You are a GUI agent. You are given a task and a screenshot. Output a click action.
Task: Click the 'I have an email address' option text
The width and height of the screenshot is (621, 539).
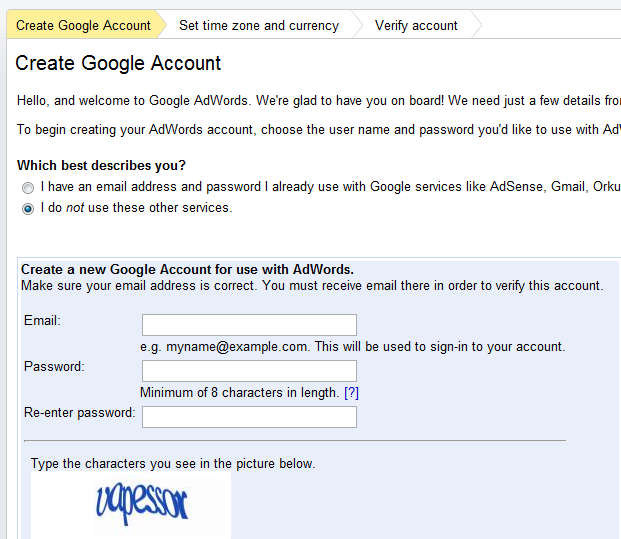pyautogui.click(x=330, y=187)
